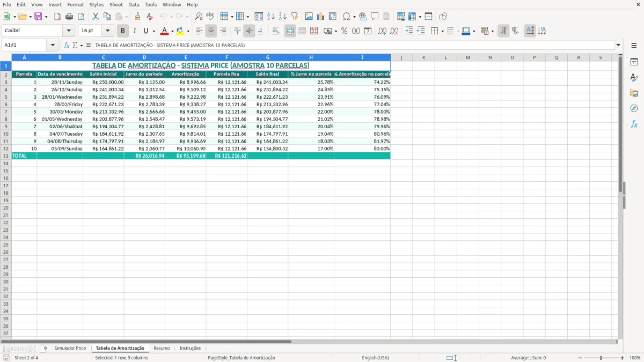644x362 pixels.
Task: Click the Copy icon
Action: coord(107,17)
